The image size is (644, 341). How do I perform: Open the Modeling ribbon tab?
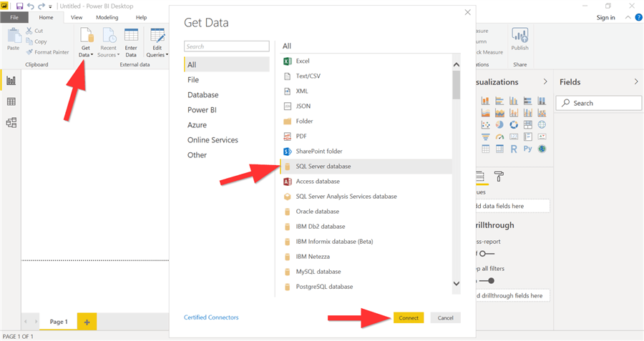point(107,17)
